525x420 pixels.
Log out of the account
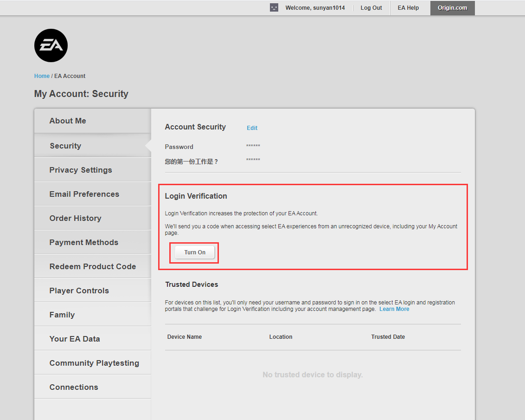coord(371,8)
